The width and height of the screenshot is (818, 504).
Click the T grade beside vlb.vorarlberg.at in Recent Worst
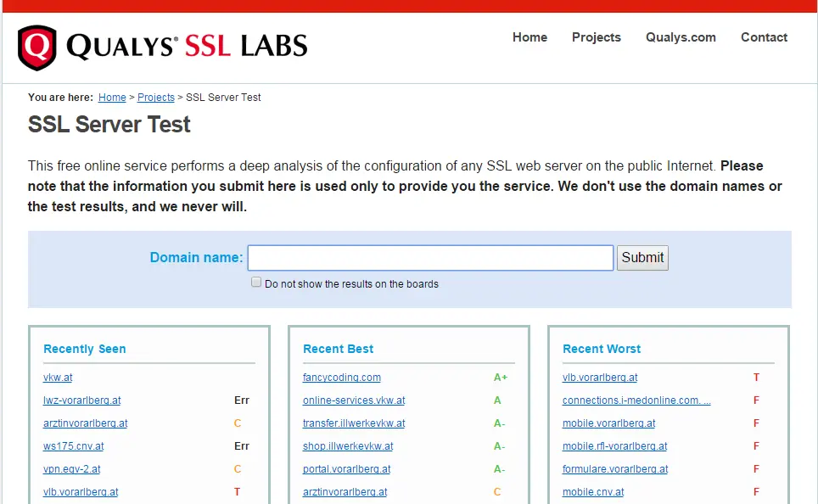(756, 378)
